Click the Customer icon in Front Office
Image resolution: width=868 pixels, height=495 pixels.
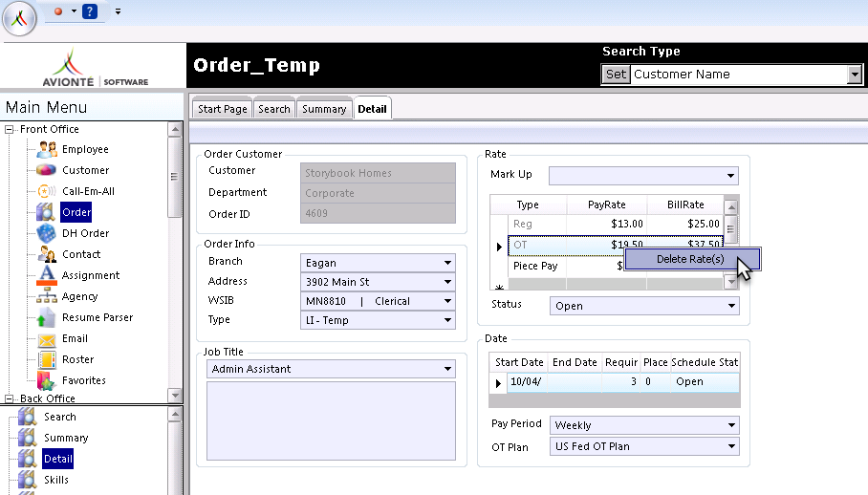click(x=47, y=170)
